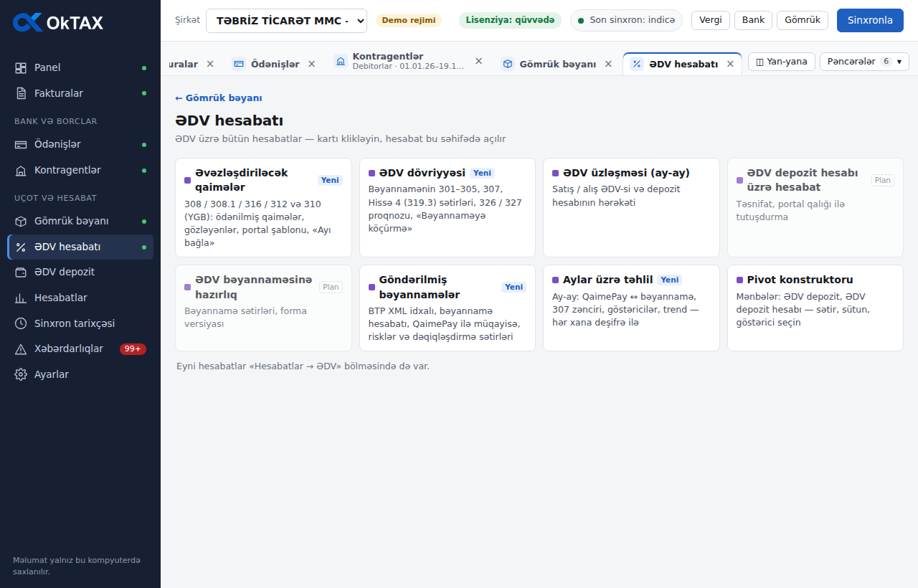Open the ƏDV depozit wallet icon
The image size is (918, 588).
(x=21, y=272)
